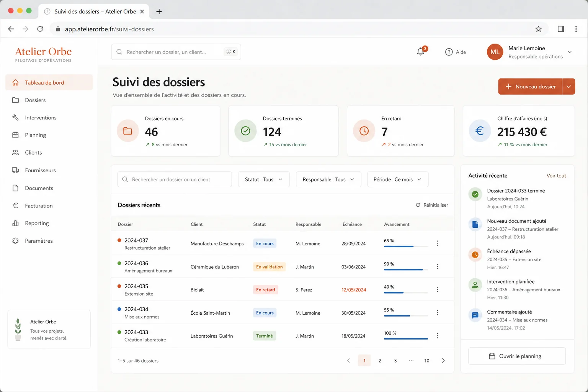Open the browser three-dot menu
Viewport: 588px width, 392px height.
576,29
